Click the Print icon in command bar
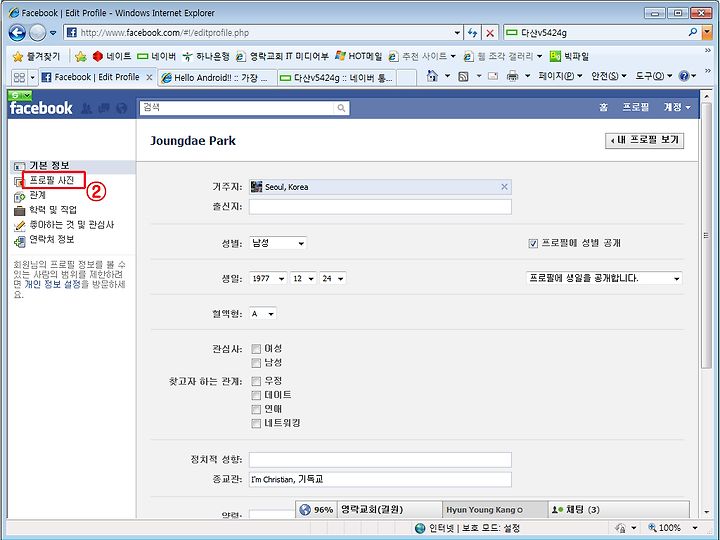The width and height of the screenshot is (720, 540). click(512, 76)
